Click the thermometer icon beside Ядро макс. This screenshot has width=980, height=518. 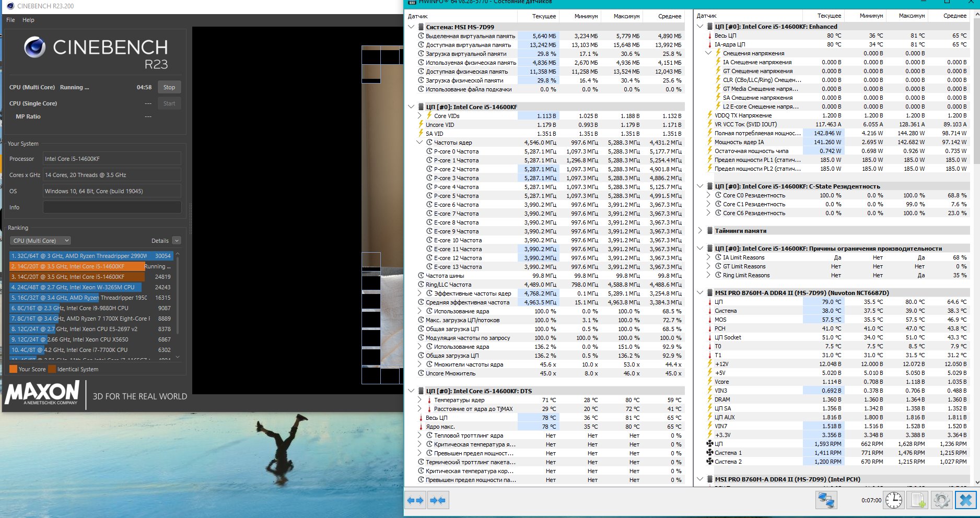[x=421, y=427]
